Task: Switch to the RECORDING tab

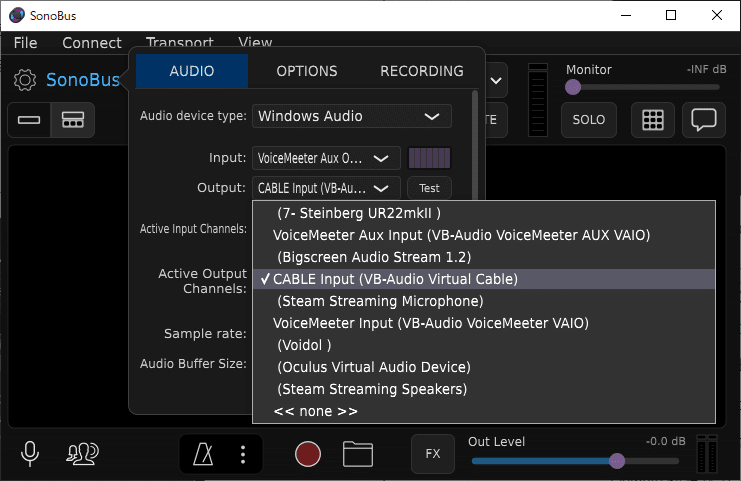Action: 422,71
